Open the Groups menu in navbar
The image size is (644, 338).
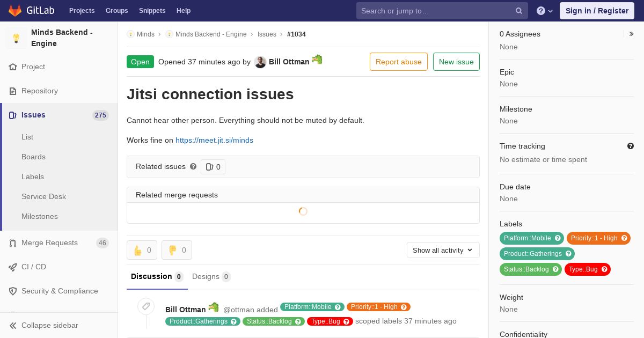116,11
